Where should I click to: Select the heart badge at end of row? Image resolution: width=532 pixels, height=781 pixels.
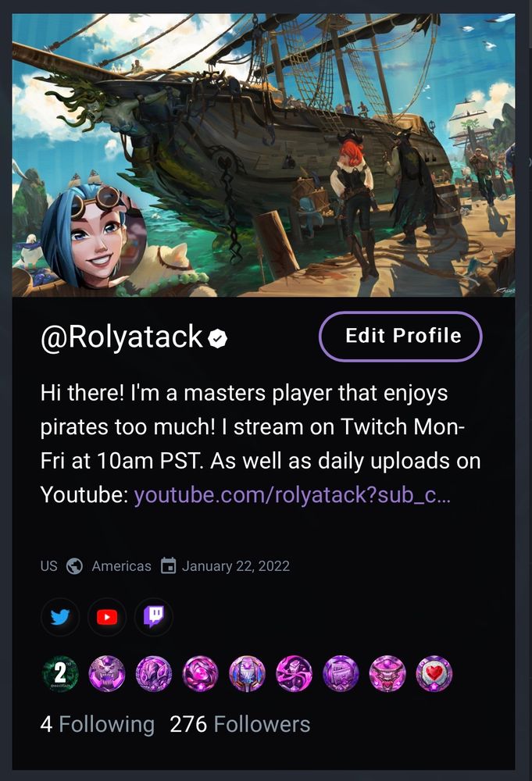coord(434,674)
